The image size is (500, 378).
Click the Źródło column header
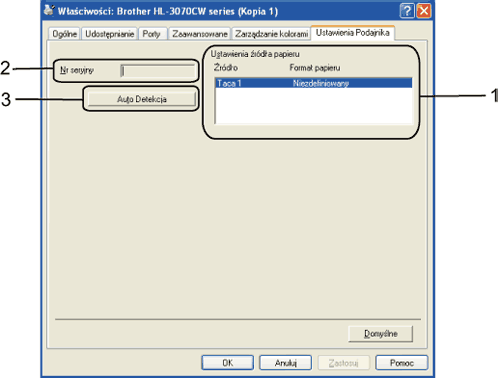(226, 68)
